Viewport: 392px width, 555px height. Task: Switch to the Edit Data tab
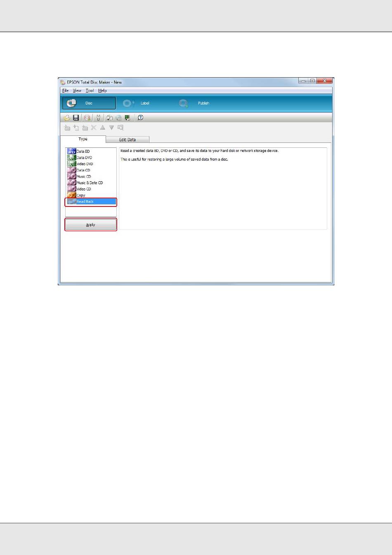[128, 140]
